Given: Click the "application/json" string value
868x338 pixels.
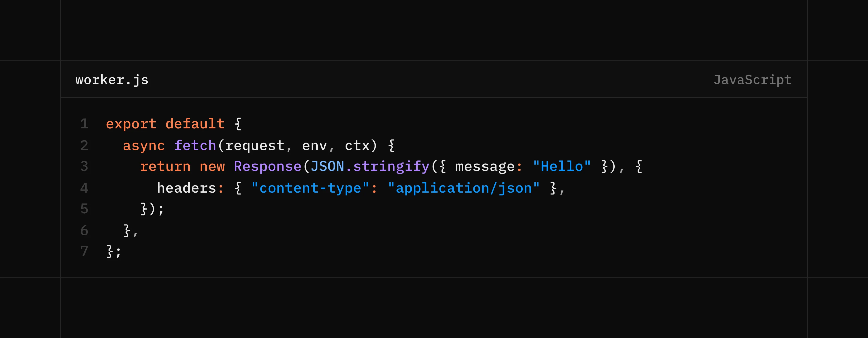Looking at the screenshot, I should (x=463, y=188).
